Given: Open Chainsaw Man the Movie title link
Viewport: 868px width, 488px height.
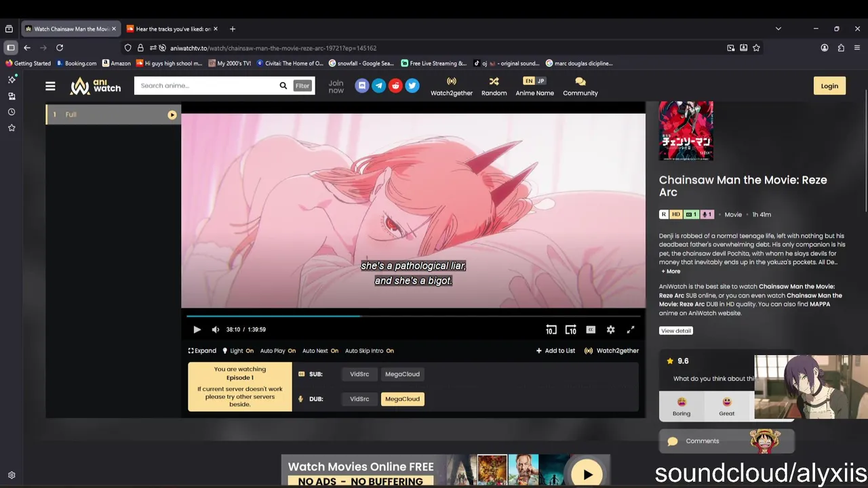Looking at the screenshot, I should [743, 186].
